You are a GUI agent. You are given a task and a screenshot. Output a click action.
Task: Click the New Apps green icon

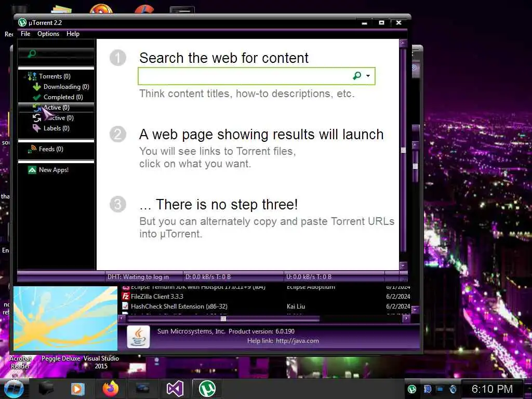pyautogui.click(x=32, y=170)
